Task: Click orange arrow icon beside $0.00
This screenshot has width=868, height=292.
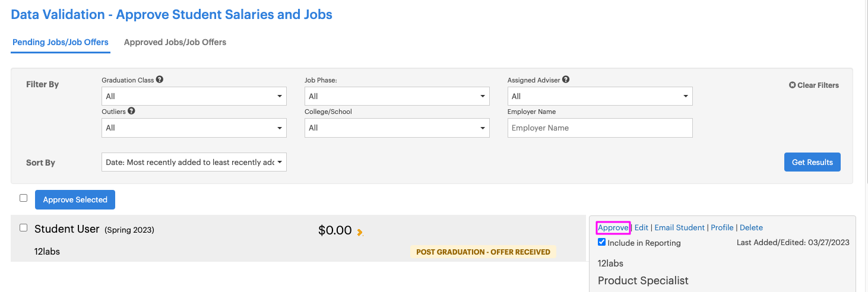Action: point(360,232)
